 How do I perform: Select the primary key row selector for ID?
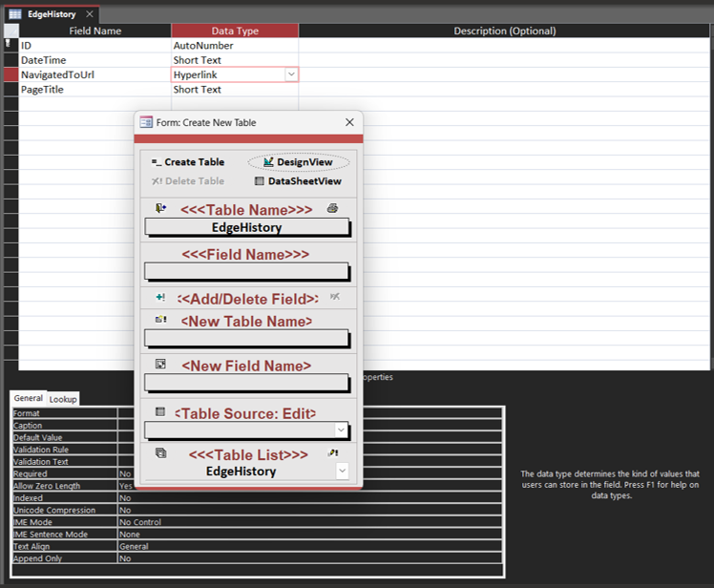pos(10,45)
